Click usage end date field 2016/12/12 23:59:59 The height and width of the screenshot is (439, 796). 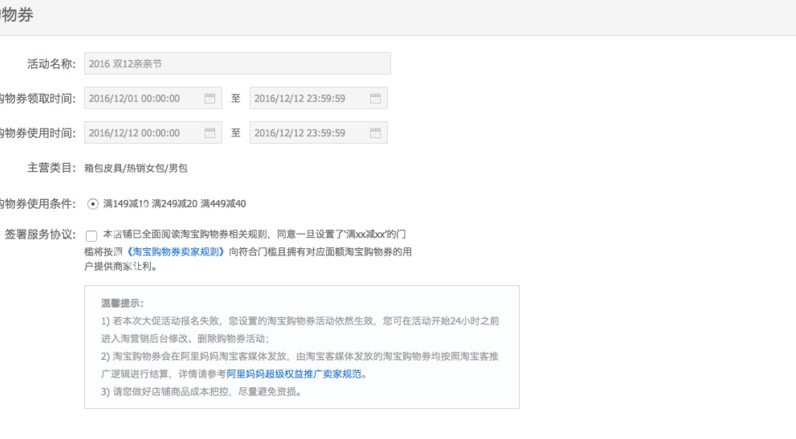[x=308, y=133]
